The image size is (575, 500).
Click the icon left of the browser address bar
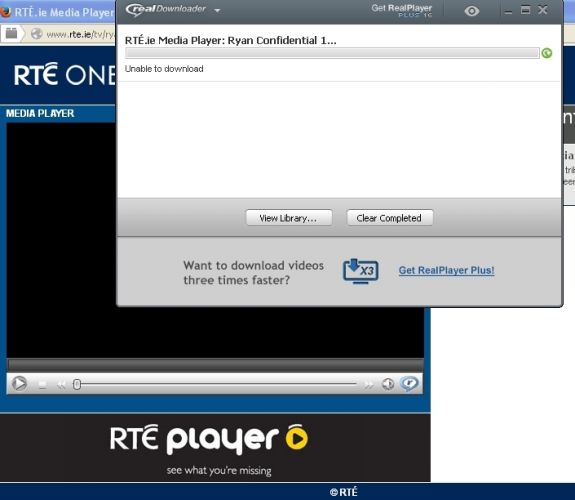coord(12,33)
